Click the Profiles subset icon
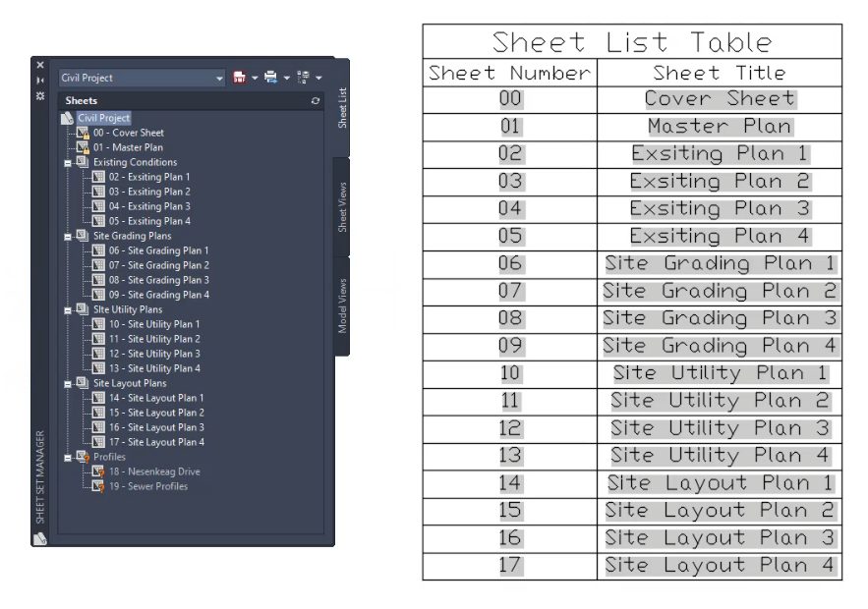This screenshot has height=609, width=868. (83, 457)
